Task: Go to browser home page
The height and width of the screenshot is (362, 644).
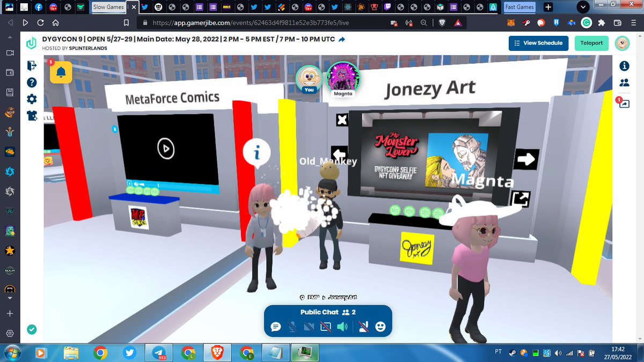Action: [x=56, y=23]
